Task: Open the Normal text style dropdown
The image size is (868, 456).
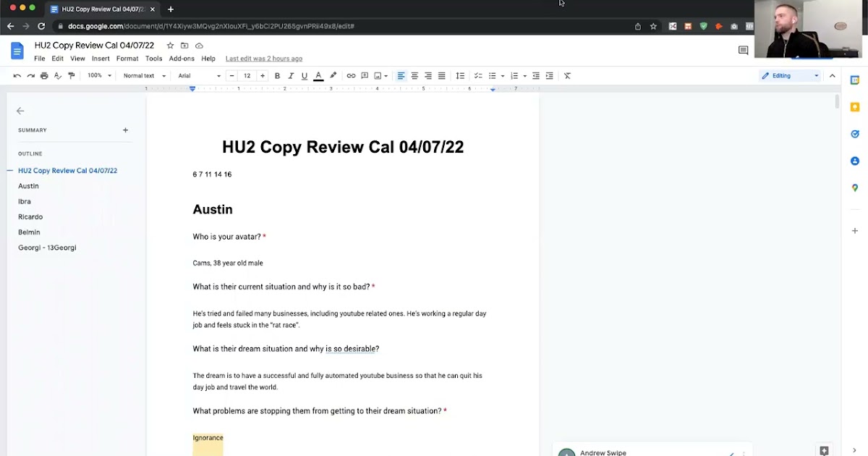Action: click(144, 76)
